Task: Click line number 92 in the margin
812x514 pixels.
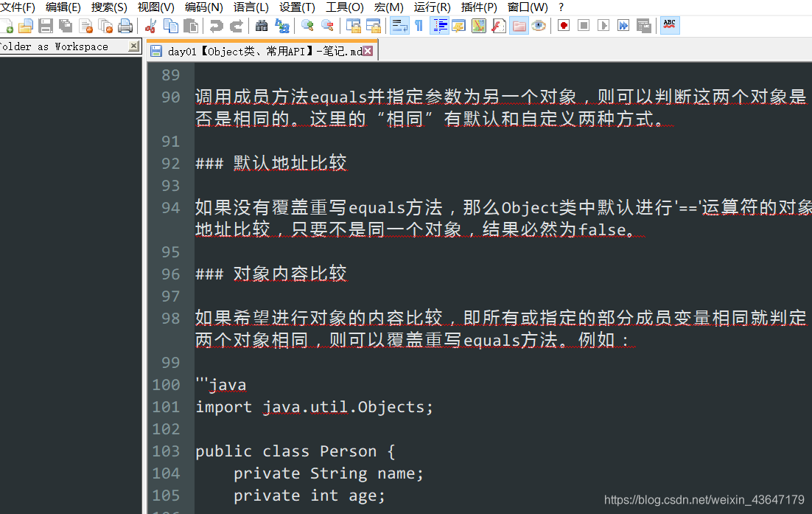Action: pyautogui.click(x=170, y=163)
